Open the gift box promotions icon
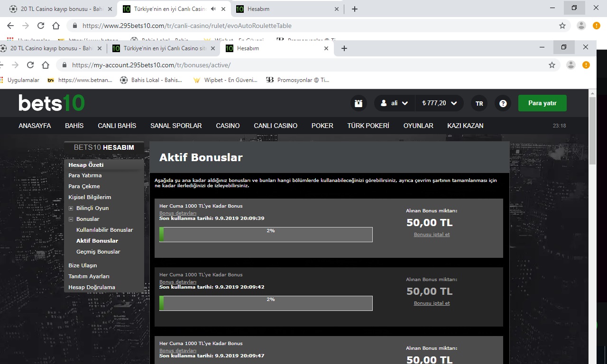The image size is (607, 364). pyautogui.click(x=359, y=103)
